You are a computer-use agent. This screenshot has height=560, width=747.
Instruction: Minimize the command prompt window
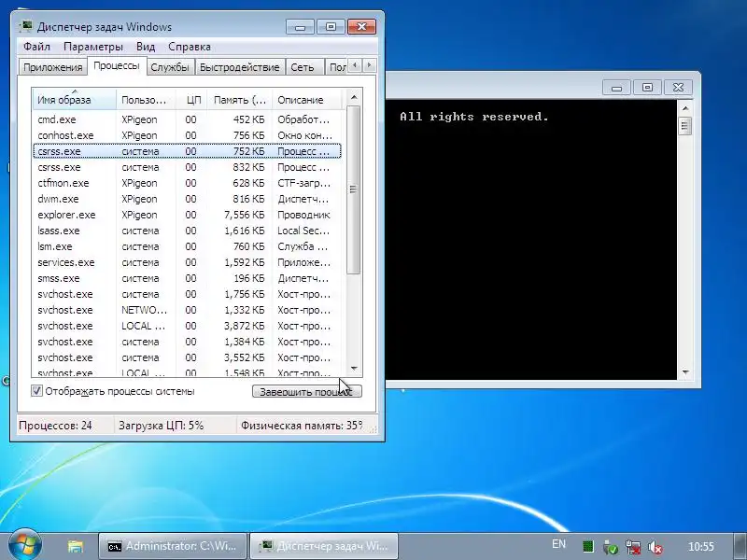616,88
